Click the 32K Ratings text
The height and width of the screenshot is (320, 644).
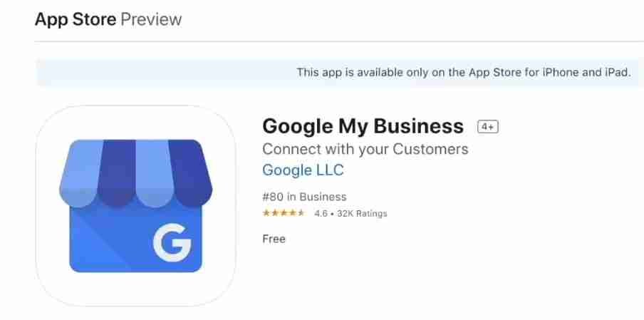(362, 214)
